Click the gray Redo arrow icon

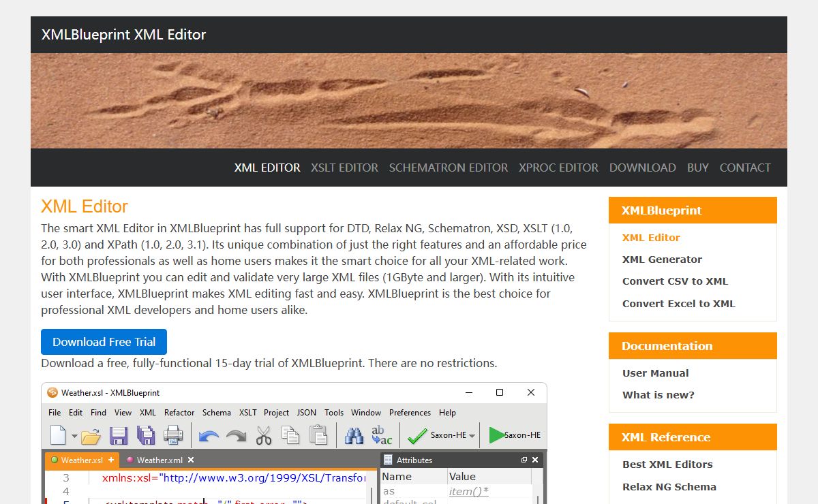point(236,436)
